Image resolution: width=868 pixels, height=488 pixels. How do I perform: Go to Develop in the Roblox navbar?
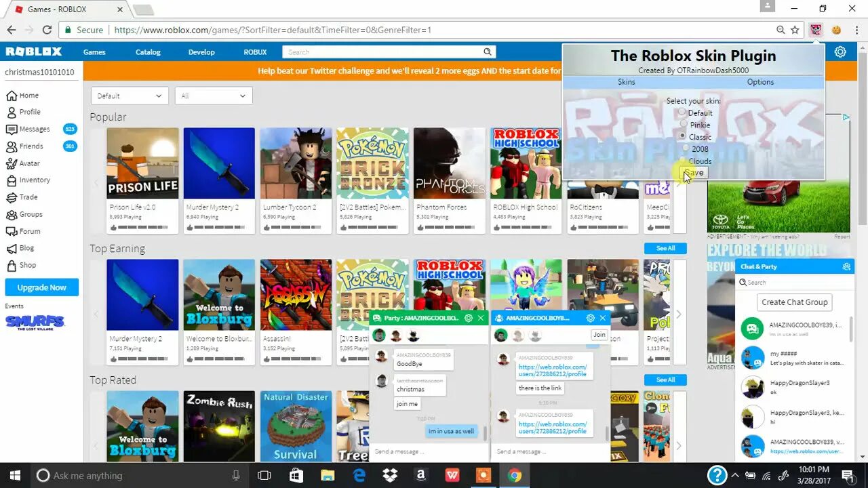coord(201,52)
